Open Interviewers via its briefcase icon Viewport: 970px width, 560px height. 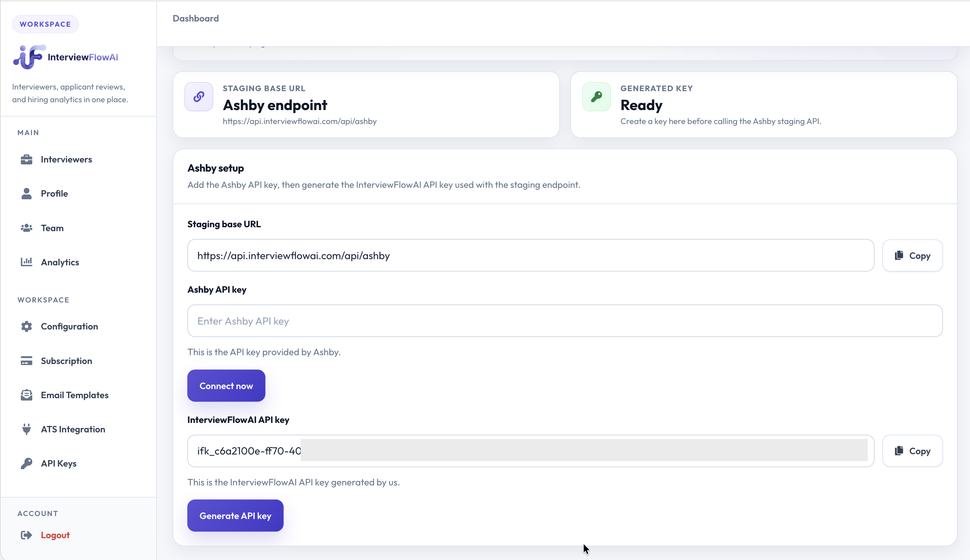[x=26, y=159]
